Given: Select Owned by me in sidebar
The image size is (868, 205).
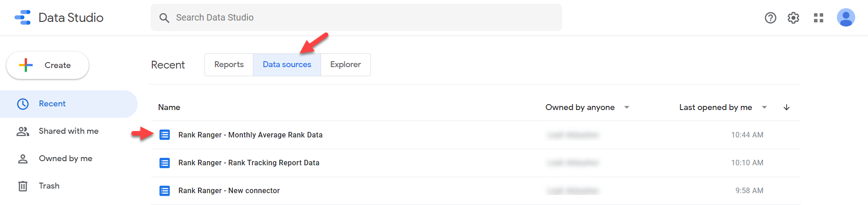Looking at the screenshot, I should [65, 158].
